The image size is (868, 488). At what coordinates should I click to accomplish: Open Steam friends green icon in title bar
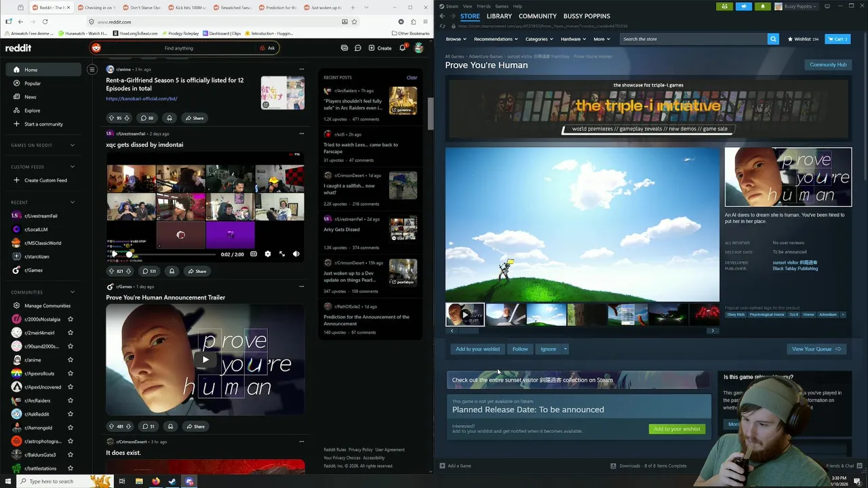(x=725, y=6)
